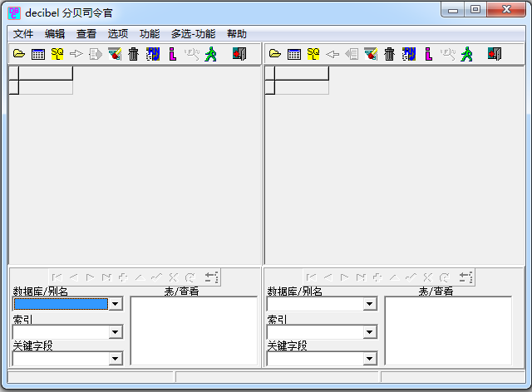Click left pane navigator first-record button
The image size is (532, 392).
point(57,277)
